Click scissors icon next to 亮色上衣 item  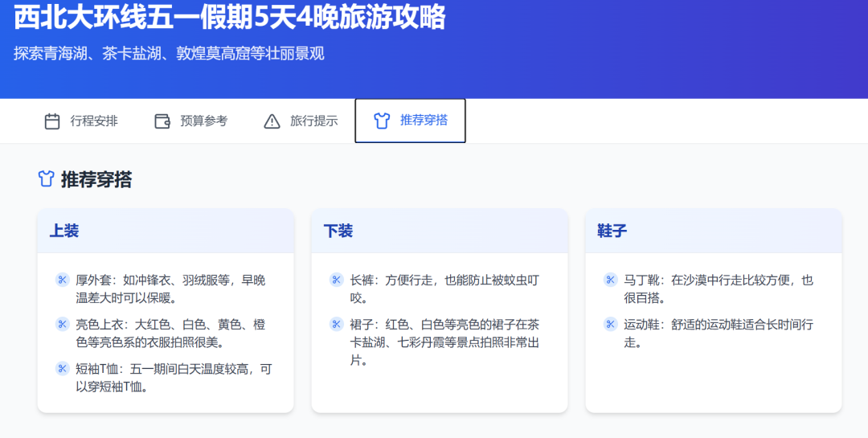[62, 324]
